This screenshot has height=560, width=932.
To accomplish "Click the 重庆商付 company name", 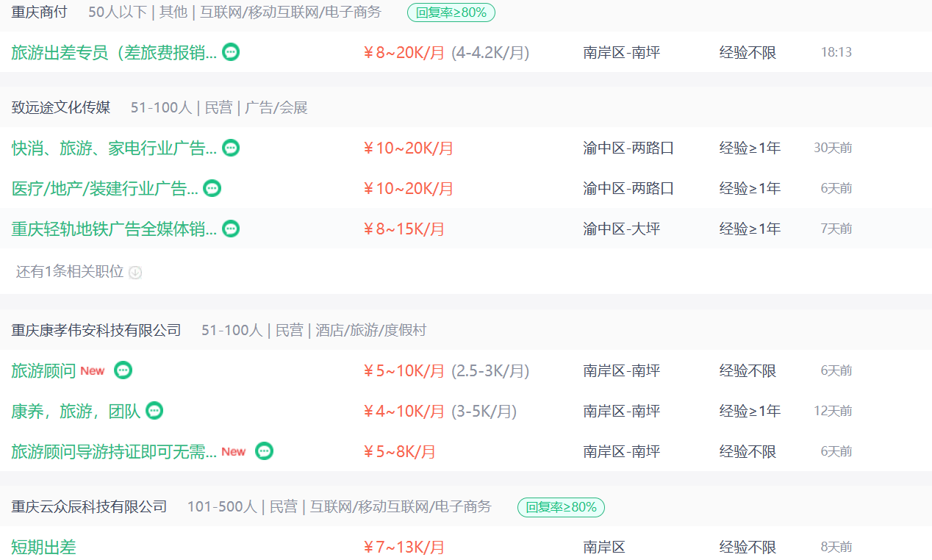I will click(39, 12).
